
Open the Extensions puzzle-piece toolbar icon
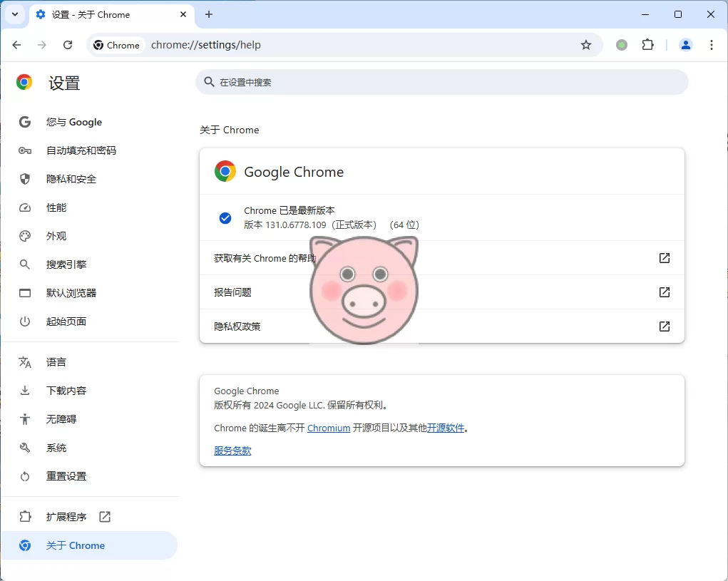(x=647, y=45)
